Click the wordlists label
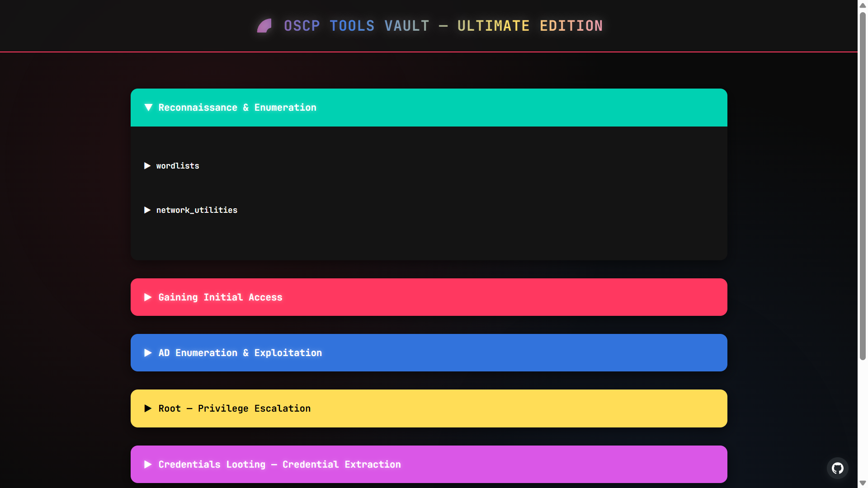 178,166
